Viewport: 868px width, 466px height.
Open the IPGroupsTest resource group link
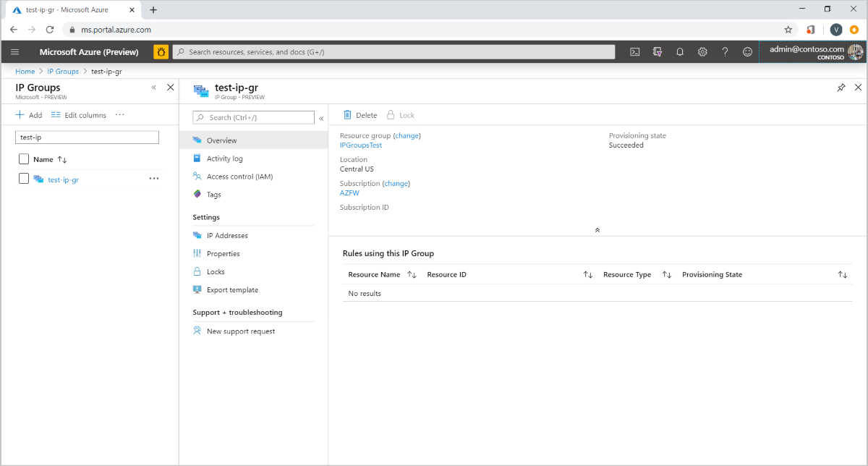[x=361, y=145]
